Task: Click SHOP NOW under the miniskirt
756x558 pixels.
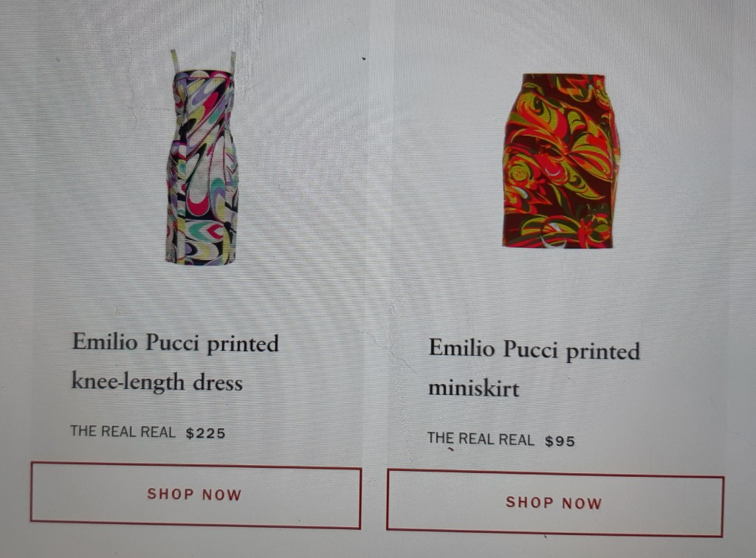Action: (555, 503)
